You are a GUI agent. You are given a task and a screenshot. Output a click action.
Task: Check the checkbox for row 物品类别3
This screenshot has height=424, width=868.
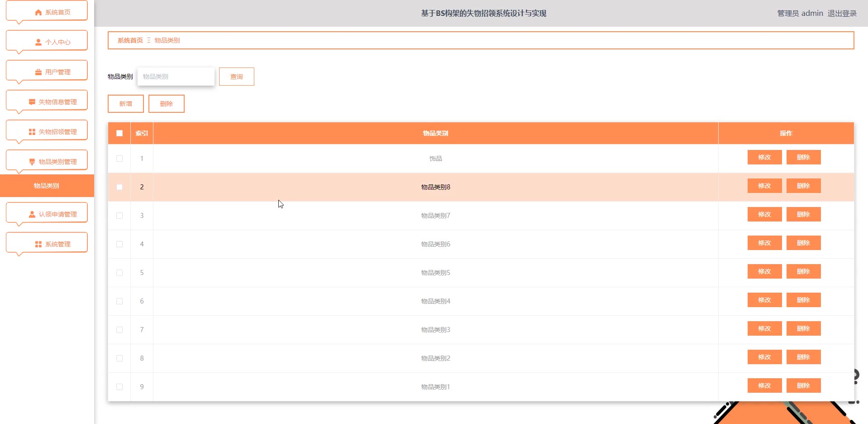119,330
